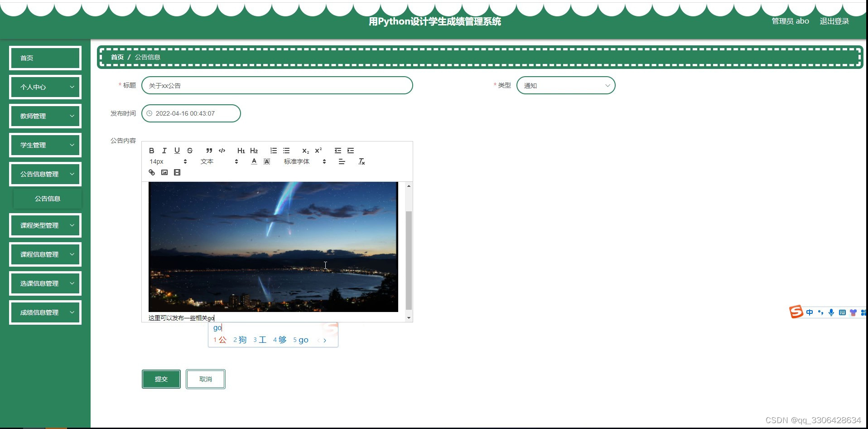Open the text background color picker
Screen dimensions: 868x429
[x=267, y=161]
